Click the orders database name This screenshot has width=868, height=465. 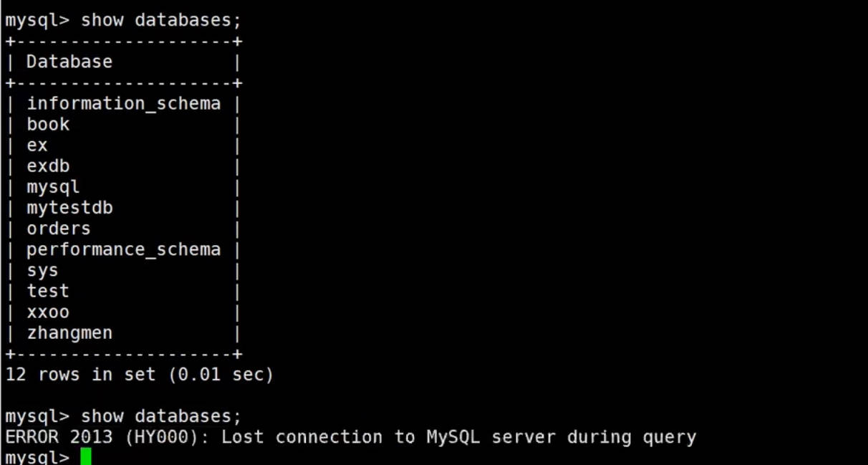point(59,229)
